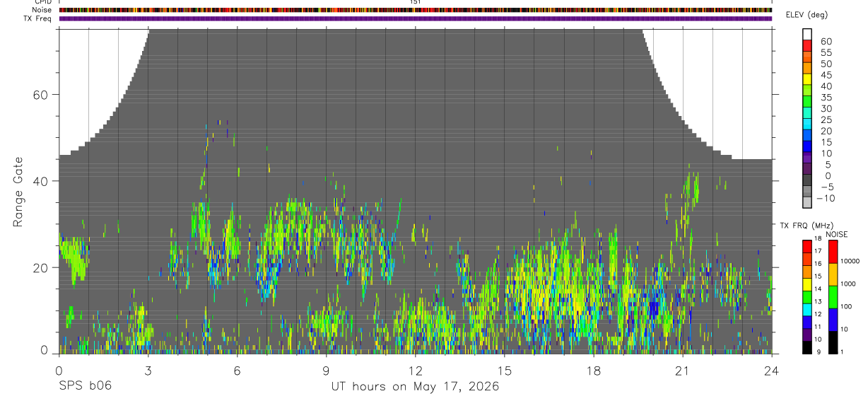Click the 60 tick on Range Gate axis

(40, 94)
